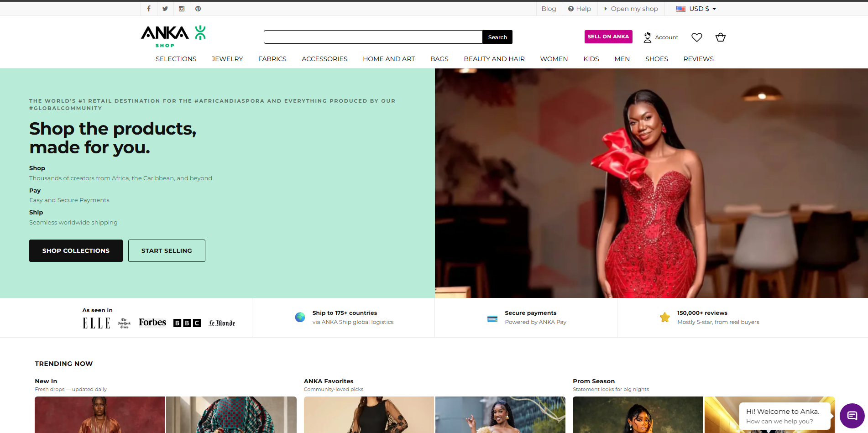Click the red dress hero image
Image resolution: width=868 pixels, height=433 pixels.
(651, 183)
